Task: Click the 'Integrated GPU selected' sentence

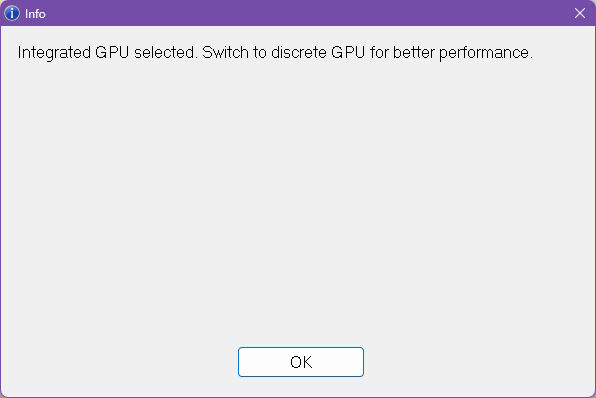Action: [108, 53]
